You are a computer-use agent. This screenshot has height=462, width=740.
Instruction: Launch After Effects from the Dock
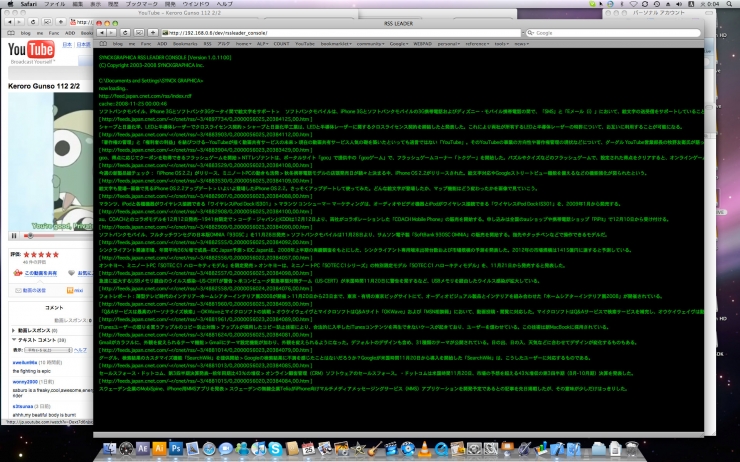click(143, 448)
